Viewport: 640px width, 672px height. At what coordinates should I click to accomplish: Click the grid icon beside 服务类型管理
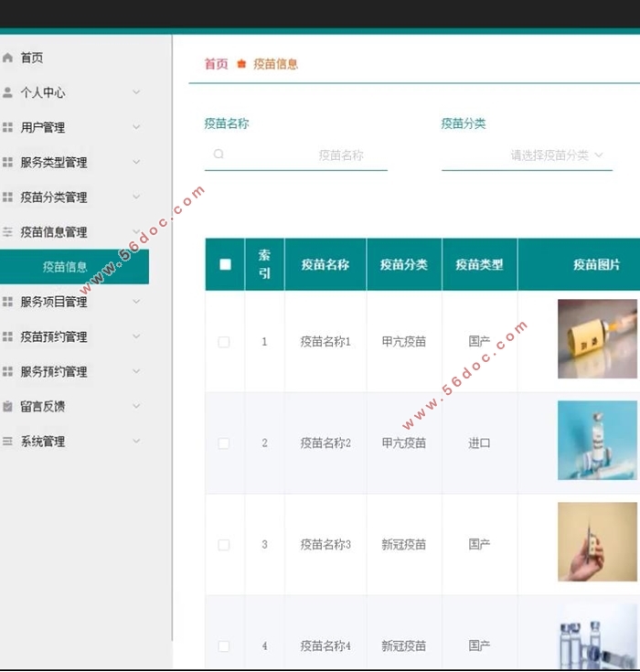pyautogui.click(x=8, y=162)
